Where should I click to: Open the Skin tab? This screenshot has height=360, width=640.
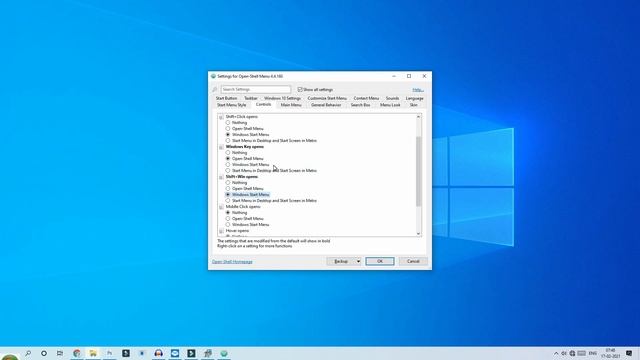tap(413, 105)
